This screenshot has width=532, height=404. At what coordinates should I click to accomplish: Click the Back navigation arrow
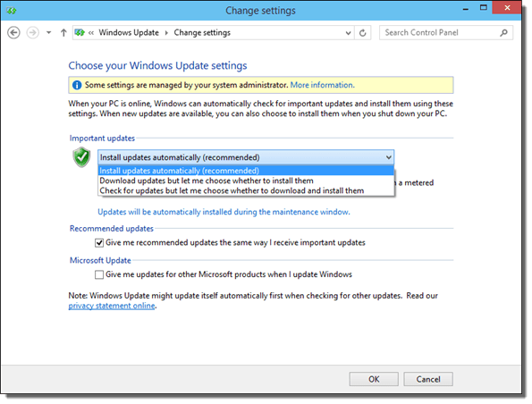coord(13,33)
